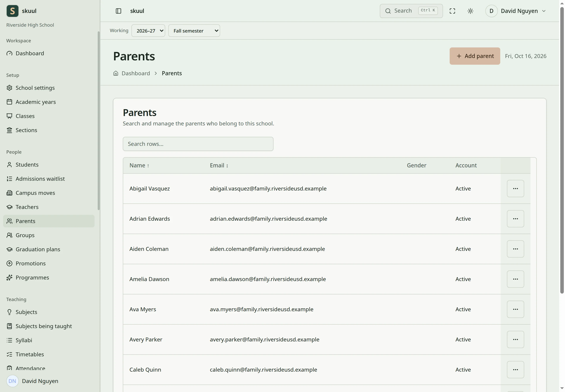Open actions menu for Amelia Dawson
The width and height of the screenshot is (565, 392).
[x=515, y=279]
